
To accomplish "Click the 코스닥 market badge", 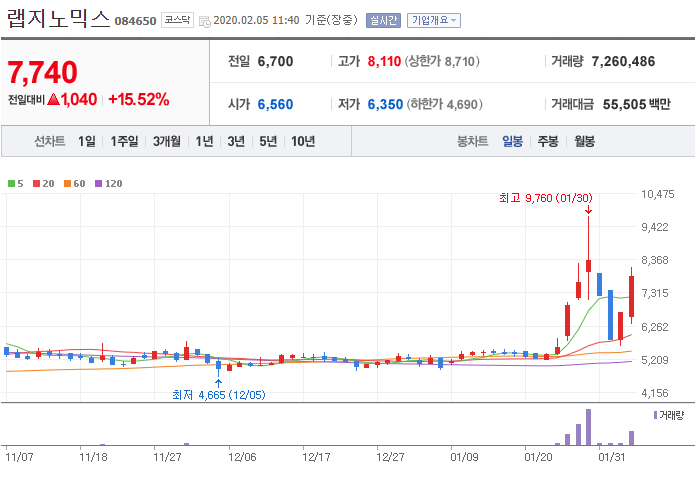I will [x=177, y=20].
